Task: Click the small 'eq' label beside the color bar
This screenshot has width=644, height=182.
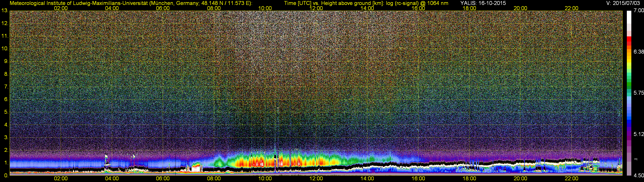Action: [x=636, y=159]
